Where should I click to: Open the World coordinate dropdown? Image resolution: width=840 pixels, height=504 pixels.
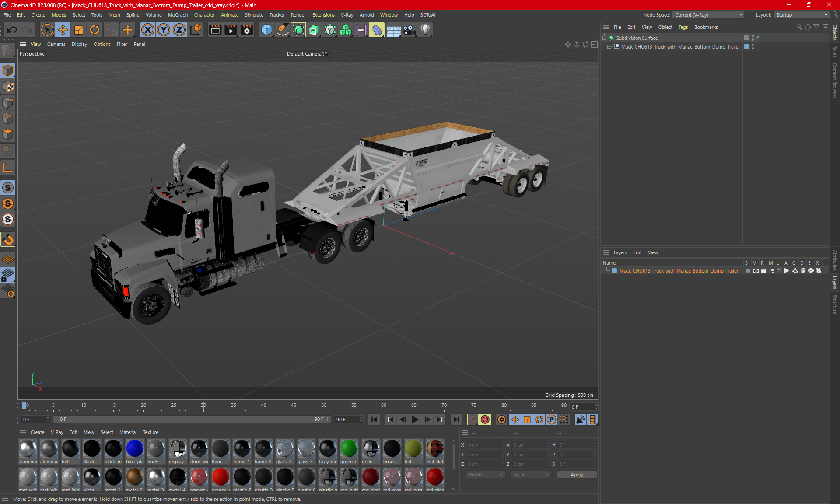pyautogui.click(x=486, y=475)
